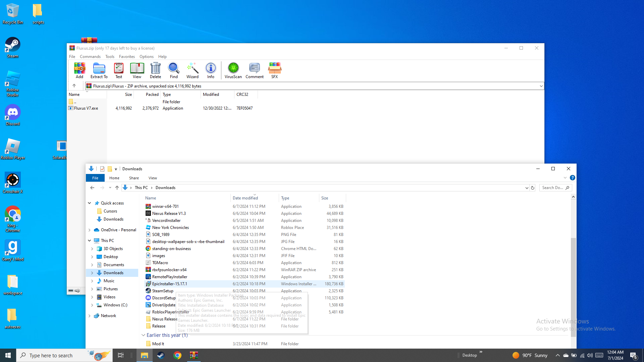Expand the 3D Objects tree node
This screenshot has height=362, width=644.
[92, 249]
